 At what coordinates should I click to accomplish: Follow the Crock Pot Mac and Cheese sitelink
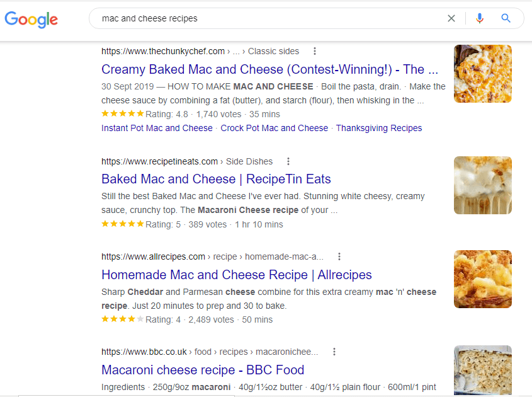pyautogui.click(x=274, y=128)
